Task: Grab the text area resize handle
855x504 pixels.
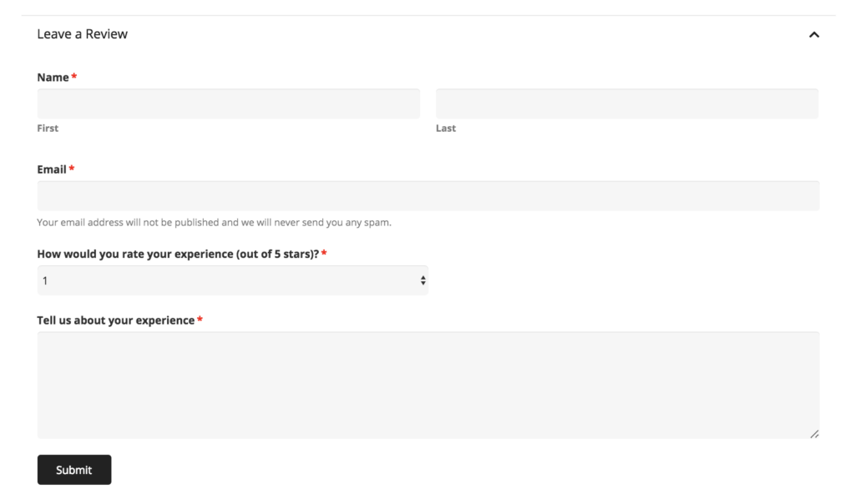Action: pos(814,434)
